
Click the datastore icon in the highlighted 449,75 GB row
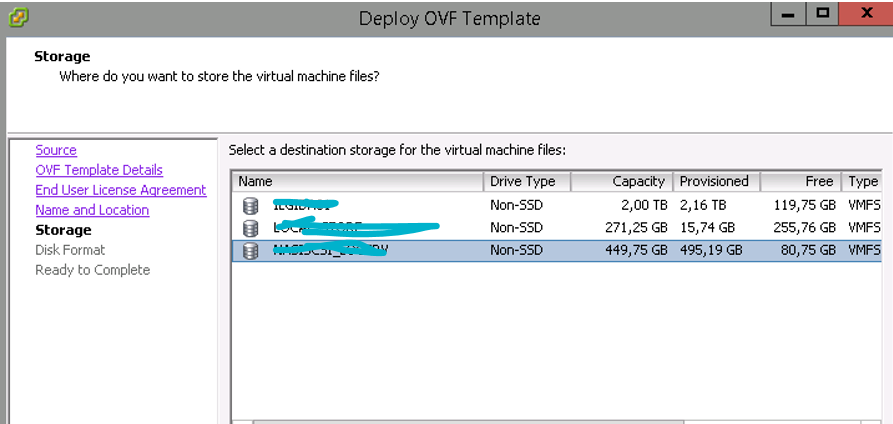(250, 251)
